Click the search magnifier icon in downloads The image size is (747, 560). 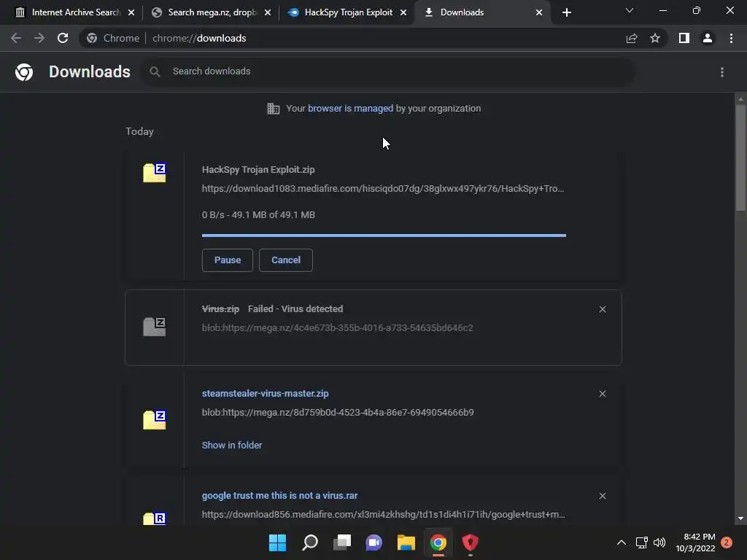pos(155,71)
